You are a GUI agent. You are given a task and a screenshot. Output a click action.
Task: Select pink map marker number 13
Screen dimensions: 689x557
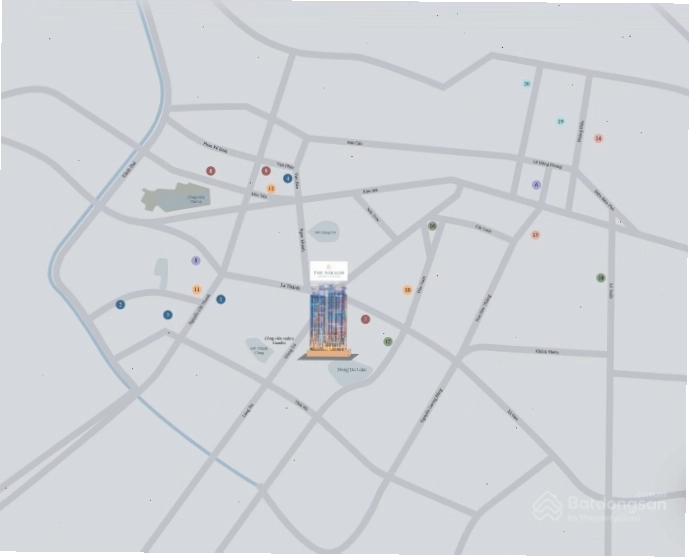point(535,235)
